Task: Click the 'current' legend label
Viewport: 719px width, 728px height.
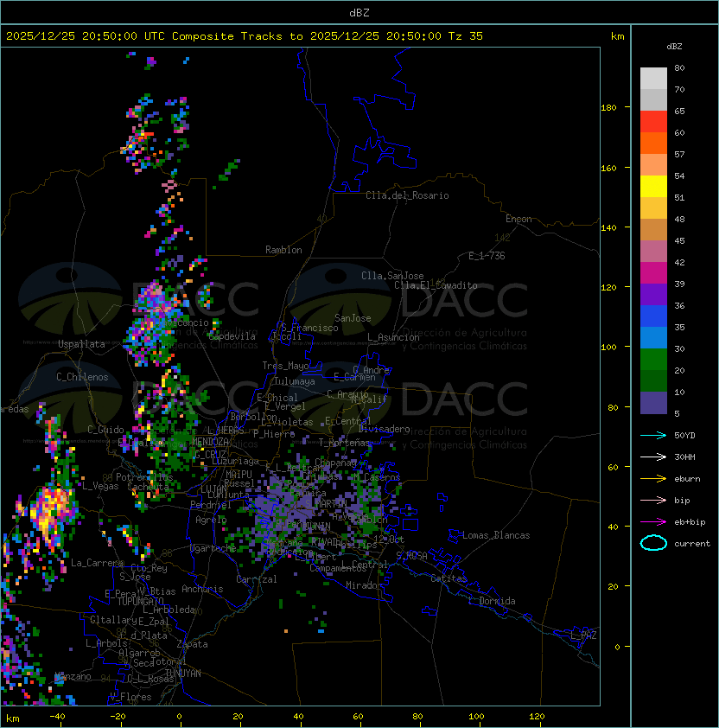Action: click(692, 544)
